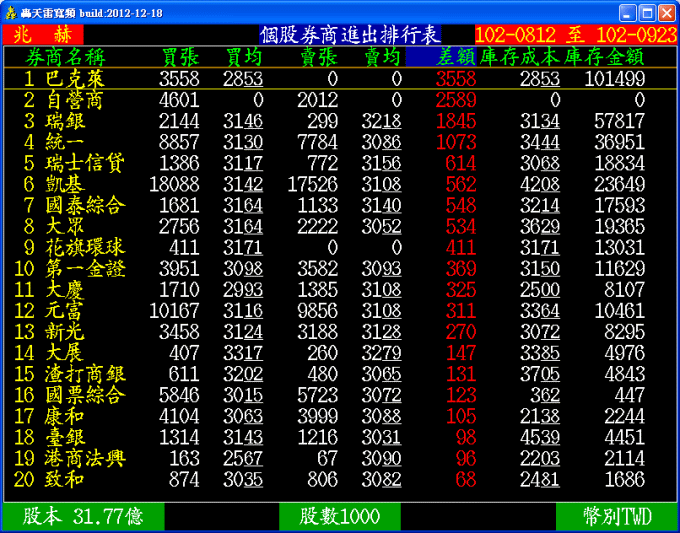Click 臺銀 inventory cost 4539

point(540,438)
